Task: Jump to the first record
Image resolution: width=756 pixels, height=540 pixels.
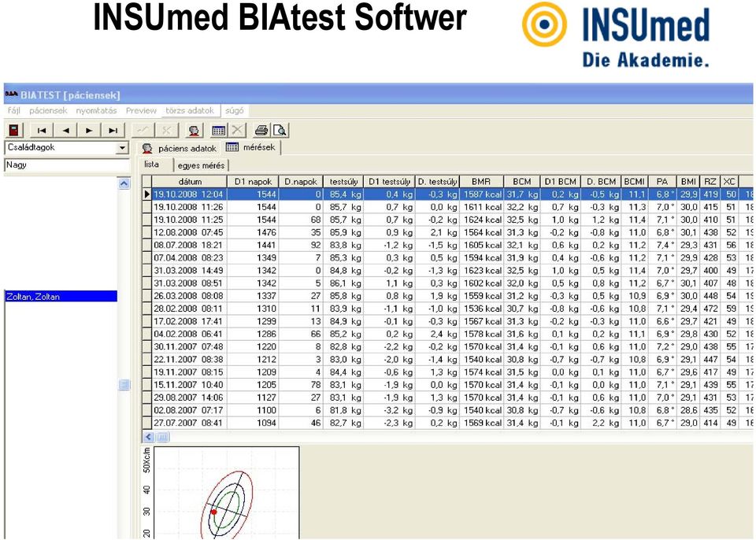Action: (x=42, y=130)
